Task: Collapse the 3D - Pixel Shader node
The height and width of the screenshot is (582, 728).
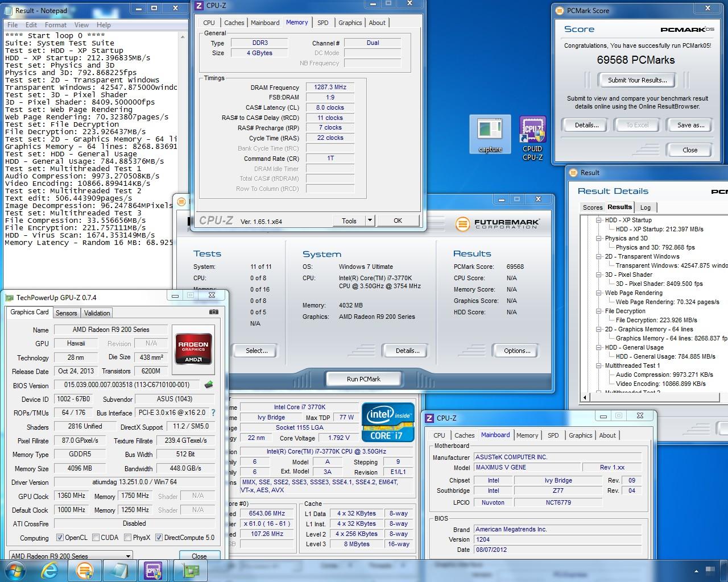Action: pos(598,275)
